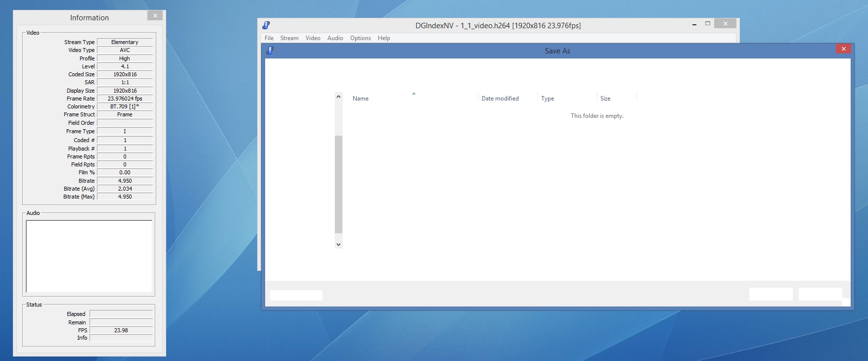This screenshot has width=868, height=361.
Task: Click the Save As dialog app icon
Action: (270, 51)
